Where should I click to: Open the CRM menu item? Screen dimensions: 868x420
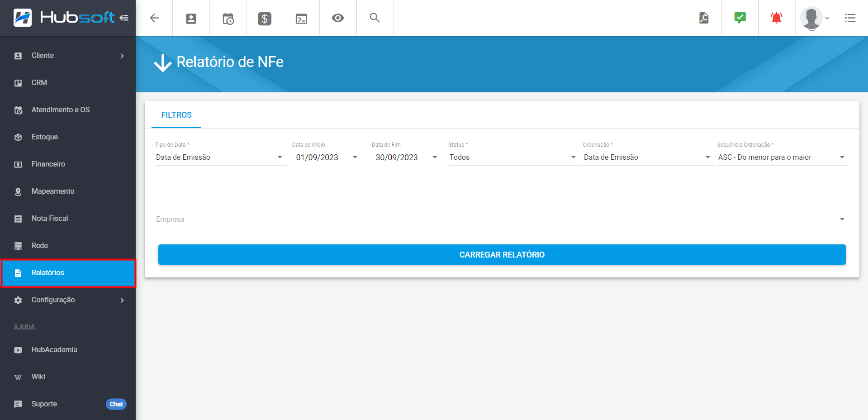[68, 83]
